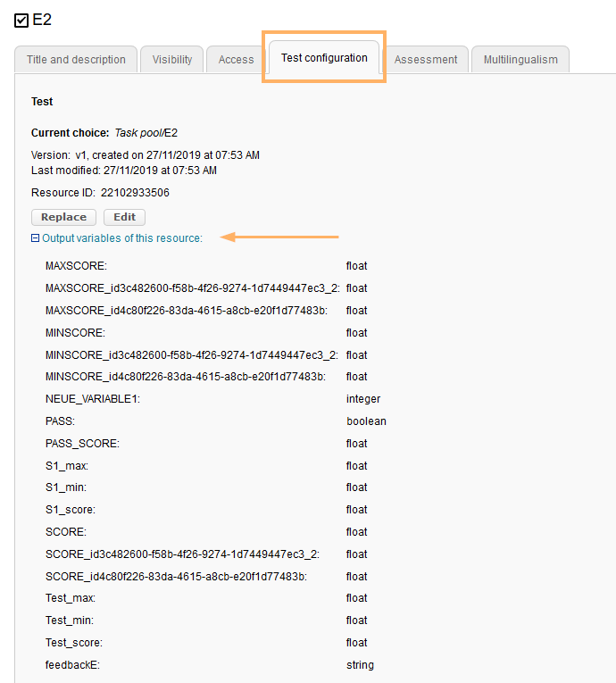Click the S1_score variable entry
This screenshot has width=616, height=683.
(x=71, y=510)
